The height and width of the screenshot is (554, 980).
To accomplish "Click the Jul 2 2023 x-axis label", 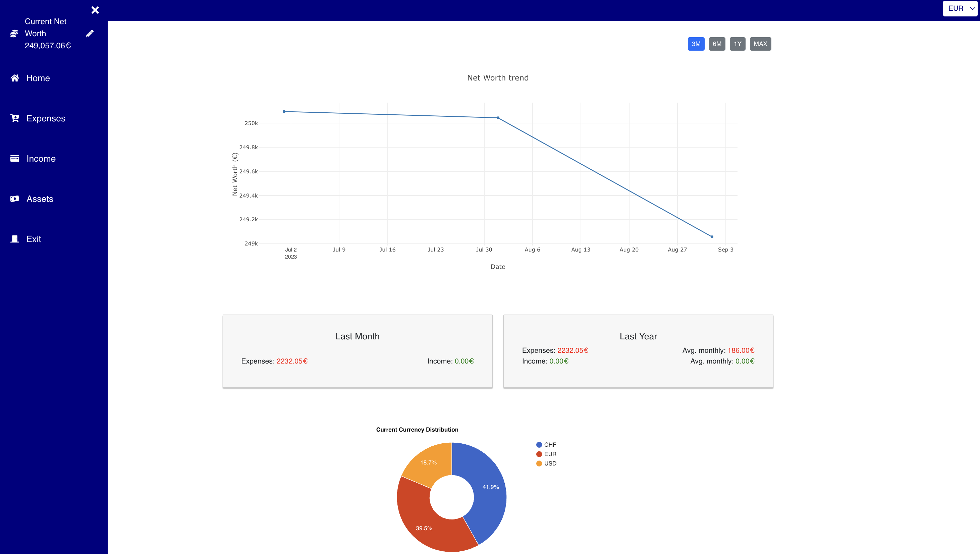I will (291, 253).
